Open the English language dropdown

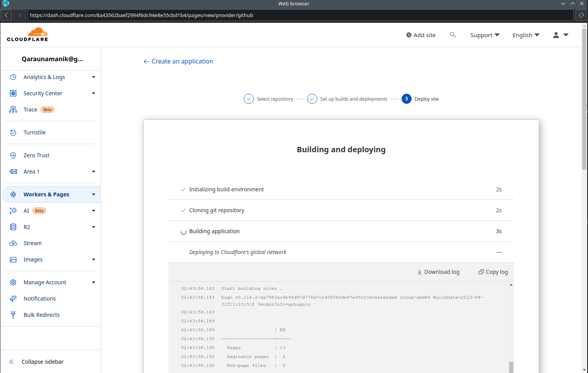click(526, 35)
